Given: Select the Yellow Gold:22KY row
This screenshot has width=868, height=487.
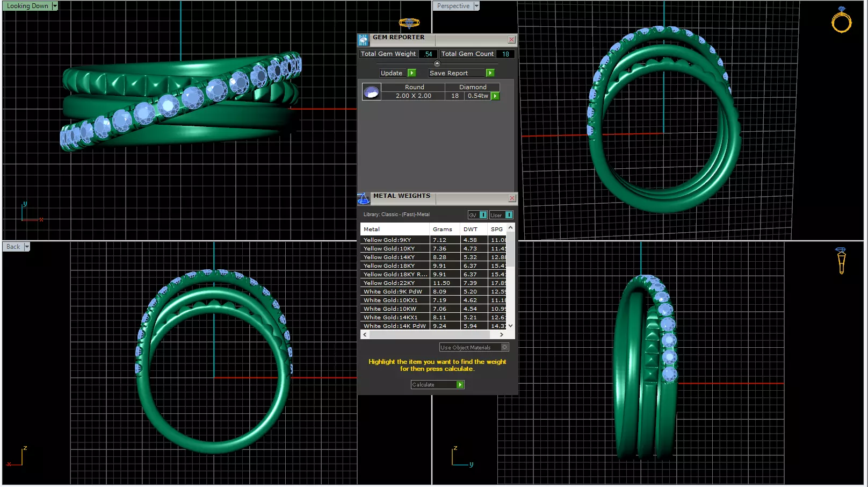Looking at the screenshot, I should point(433,283).
